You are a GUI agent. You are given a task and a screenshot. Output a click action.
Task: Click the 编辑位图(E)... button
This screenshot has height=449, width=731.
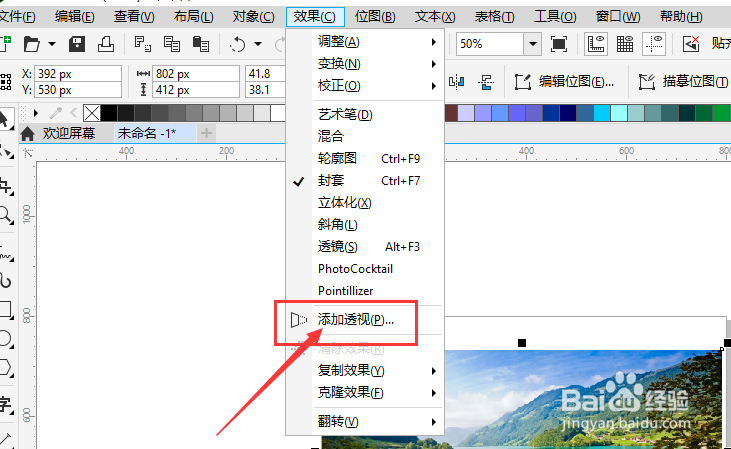click(565, 82)
